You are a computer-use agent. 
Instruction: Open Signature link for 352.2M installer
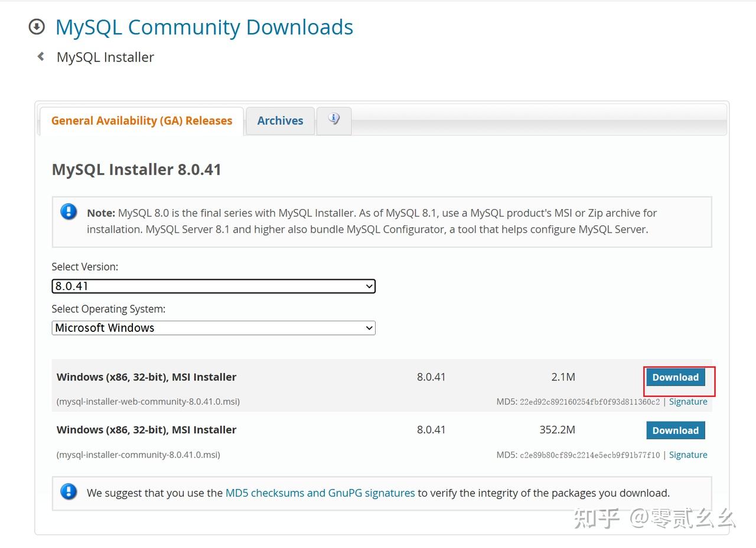pyautogui.click(x=688, y=455)
